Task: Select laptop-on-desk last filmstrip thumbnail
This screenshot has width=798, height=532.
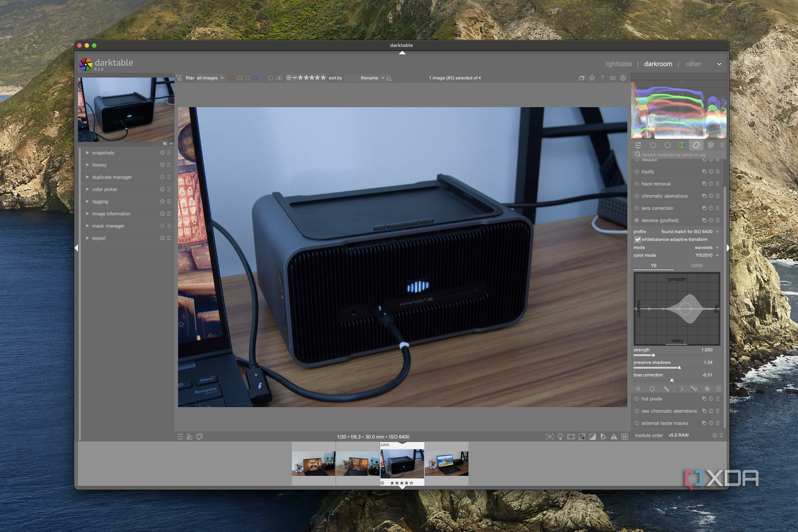Action: click(x=446, y=464)
